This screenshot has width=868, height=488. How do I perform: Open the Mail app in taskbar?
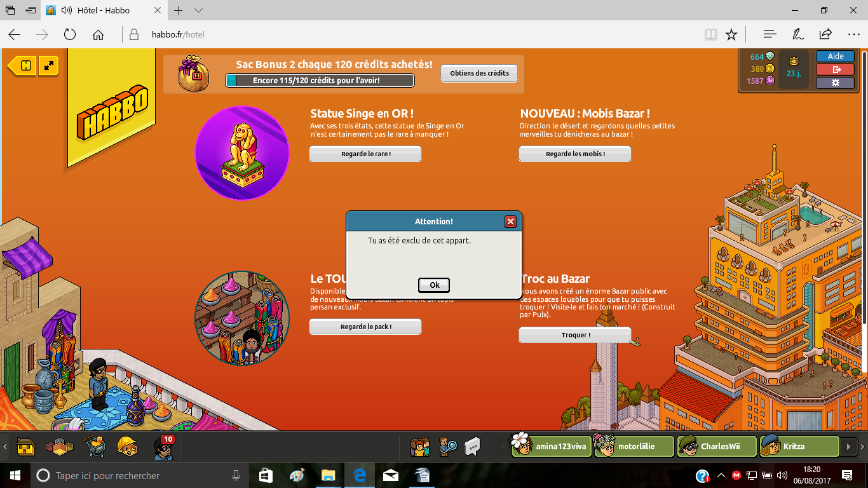390,475
